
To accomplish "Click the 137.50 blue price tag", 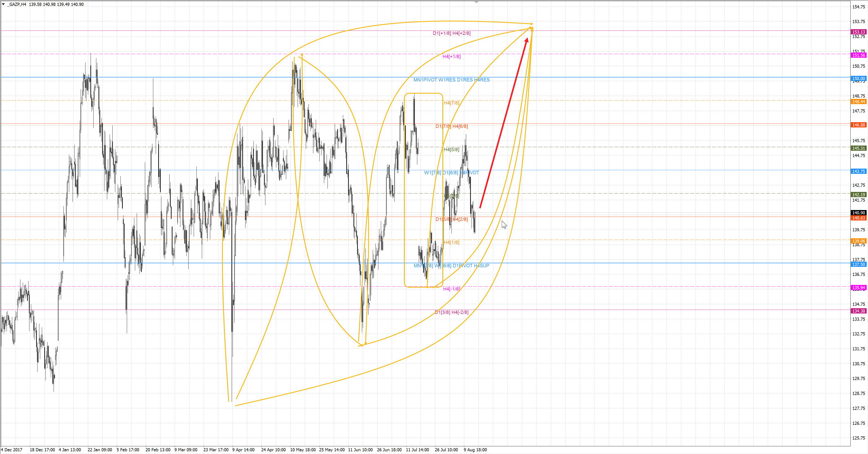I will [x=858, y=264].
